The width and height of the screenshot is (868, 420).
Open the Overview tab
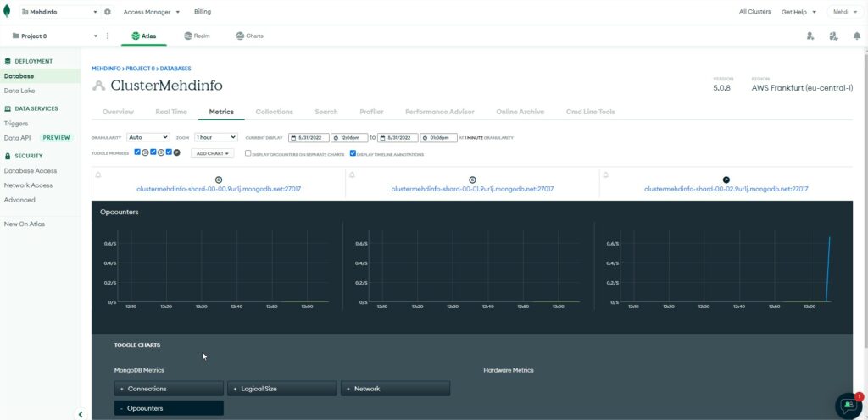pyautogui.click(x=118, y=112)
